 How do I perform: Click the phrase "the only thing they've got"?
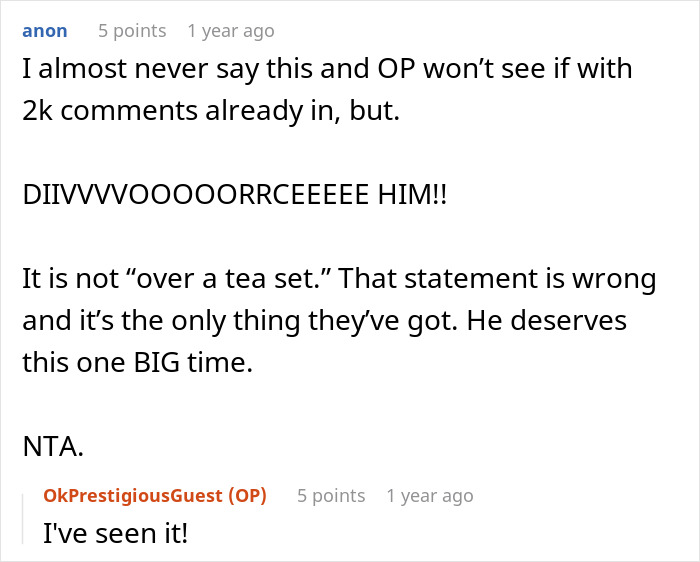[233, 321]
